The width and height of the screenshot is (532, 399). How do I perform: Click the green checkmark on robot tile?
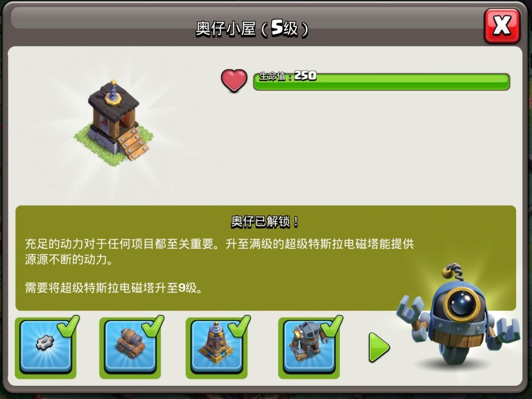[x=332, y=326]
